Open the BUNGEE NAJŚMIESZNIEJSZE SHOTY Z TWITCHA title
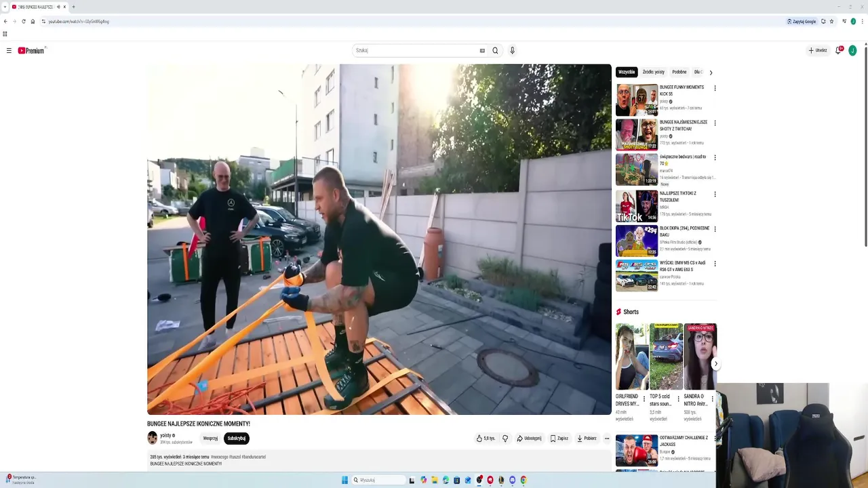 [x=684, y=125]
